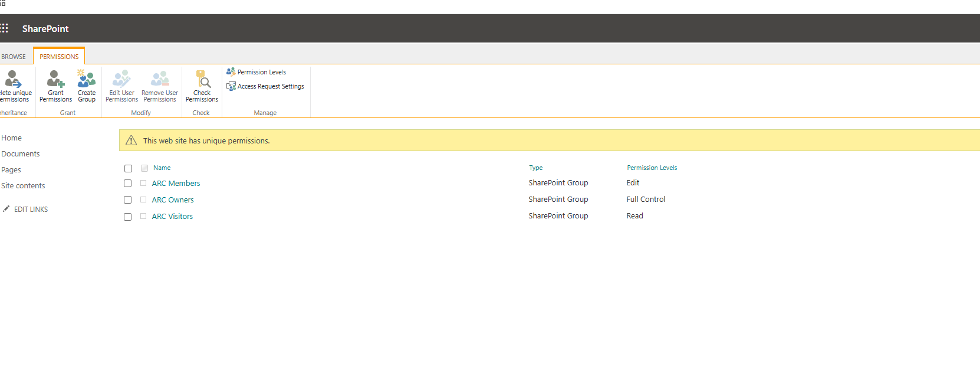The image size is (980, 376).
Task: Select the PERMISSIONS ribbon tab
Action: click(x=59, y=57)
